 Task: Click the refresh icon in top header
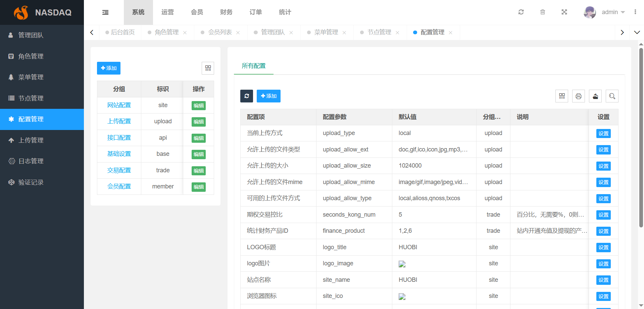pyautogui.click(x=521, y=12)
